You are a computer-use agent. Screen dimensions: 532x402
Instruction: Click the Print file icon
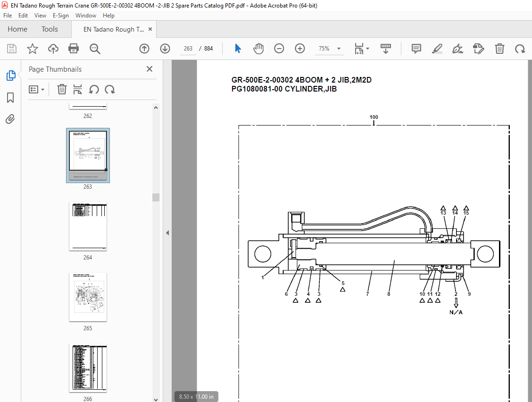pos(73,49)
